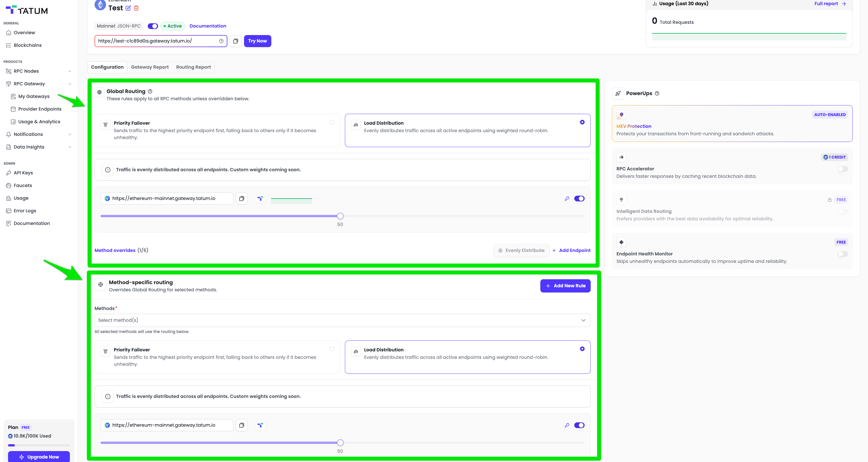
Task: Open the Select method(s) dropdown
Action: coord(342,320)
